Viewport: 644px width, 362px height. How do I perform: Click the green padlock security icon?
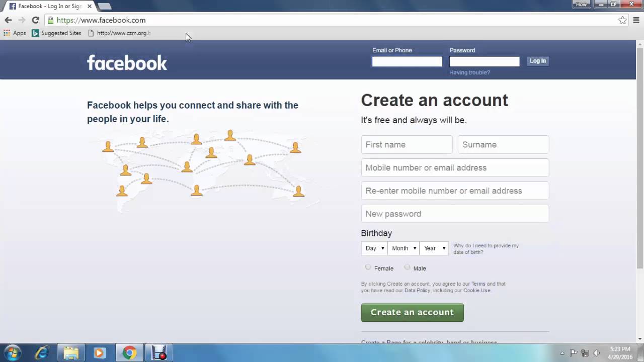point(50,20)
